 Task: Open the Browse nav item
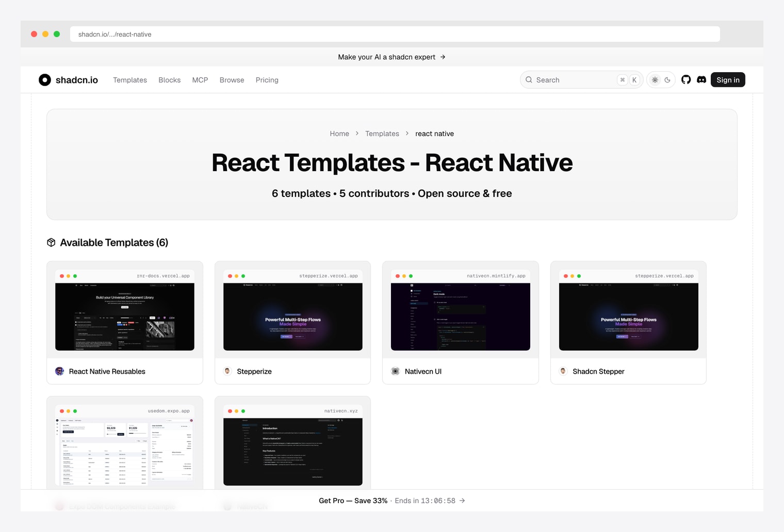232,80
